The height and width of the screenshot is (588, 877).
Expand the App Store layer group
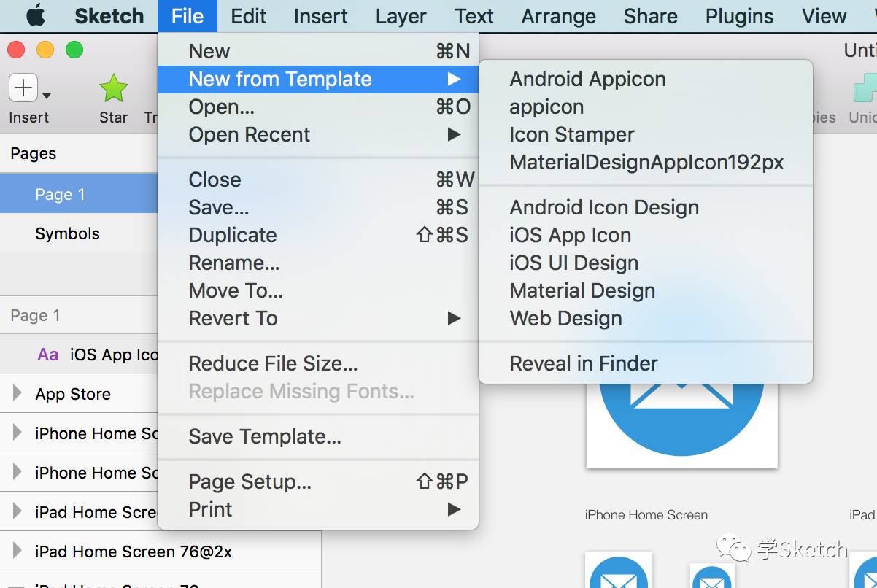click(17, 394)
